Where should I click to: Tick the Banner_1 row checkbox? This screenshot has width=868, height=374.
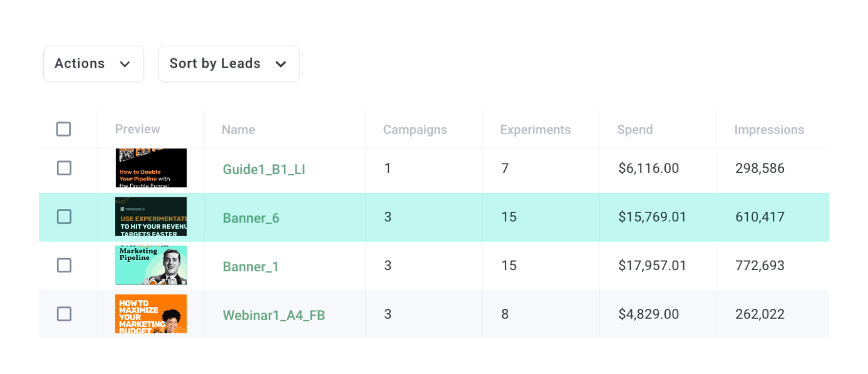[x=64, y=266]
